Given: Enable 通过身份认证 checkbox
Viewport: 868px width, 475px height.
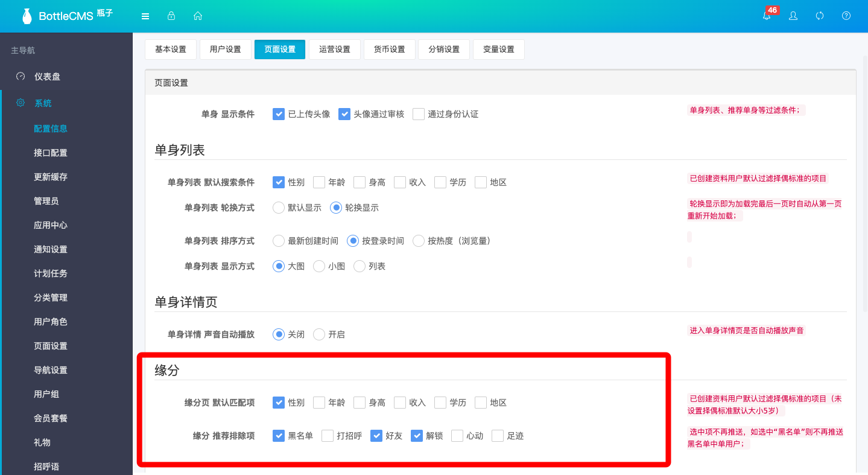Looking at the screenshot, I should point(419,114).
